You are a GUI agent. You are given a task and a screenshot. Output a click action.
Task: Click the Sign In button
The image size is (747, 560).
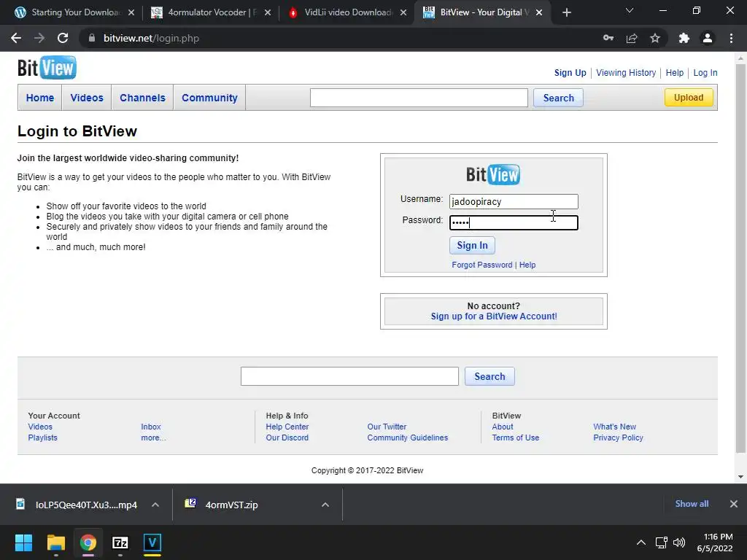[x=472, y=245]
